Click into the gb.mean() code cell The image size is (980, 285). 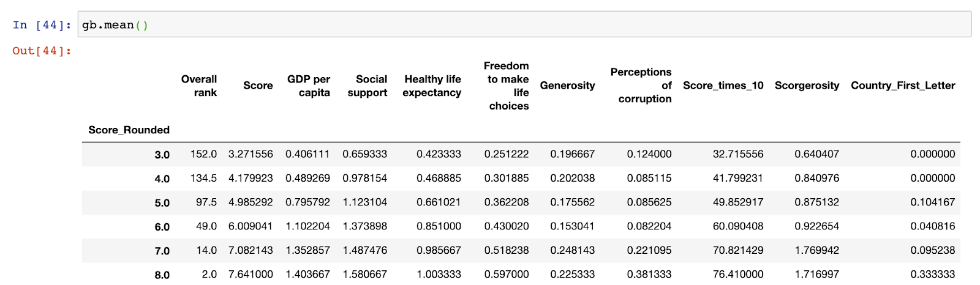(521, 25)
